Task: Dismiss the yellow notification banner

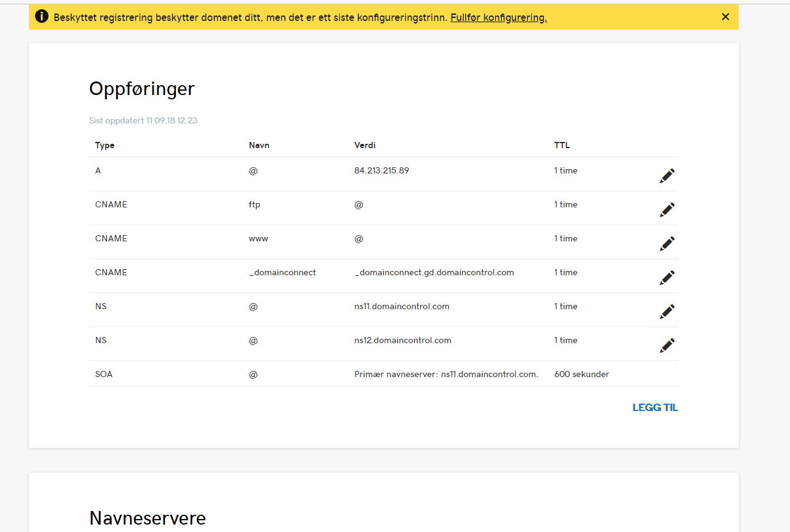Action: pyautogui.click(x=725, y=17)
